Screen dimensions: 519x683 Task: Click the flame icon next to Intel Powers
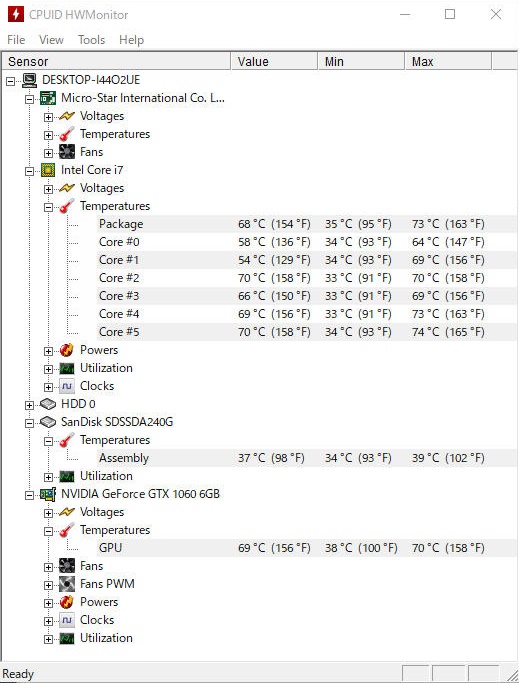[67, 350]
